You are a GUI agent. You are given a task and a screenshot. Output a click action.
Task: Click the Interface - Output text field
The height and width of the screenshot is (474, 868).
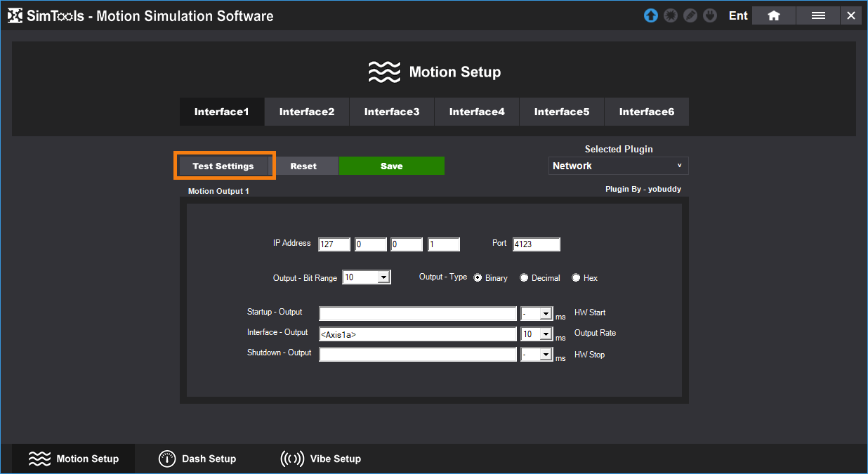coord(418,334)
